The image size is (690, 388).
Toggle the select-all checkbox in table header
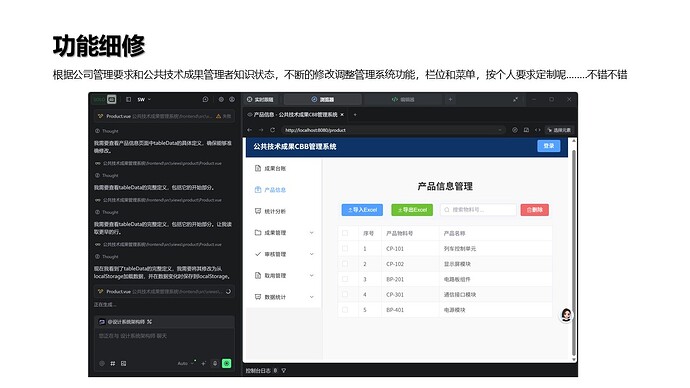click(345, 233)
